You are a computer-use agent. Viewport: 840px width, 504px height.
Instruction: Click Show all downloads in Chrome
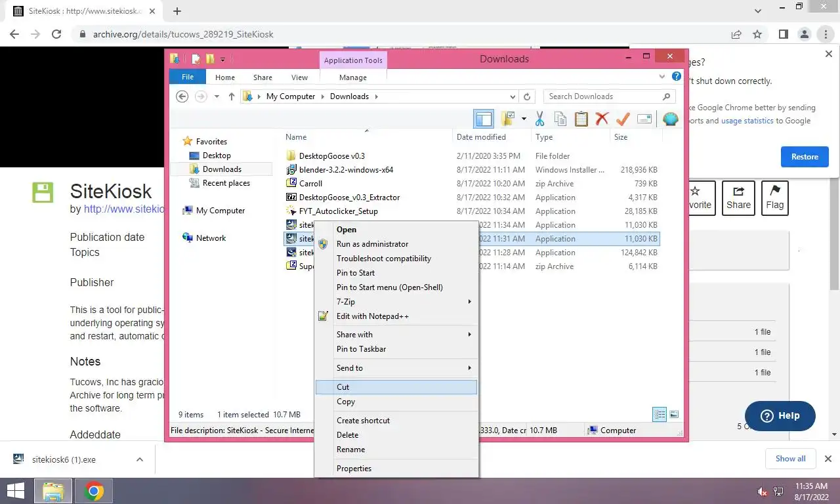[790, 459]
